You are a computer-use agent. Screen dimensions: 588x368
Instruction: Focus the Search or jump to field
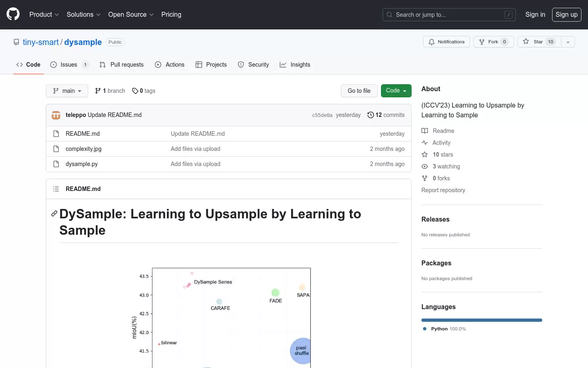pos(449,15)
